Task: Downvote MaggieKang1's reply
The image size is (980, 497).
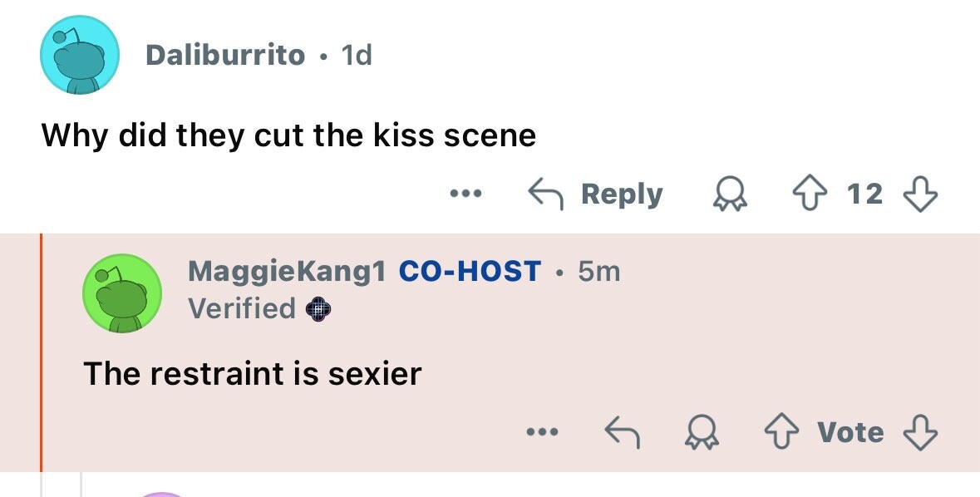Action: 920,432
